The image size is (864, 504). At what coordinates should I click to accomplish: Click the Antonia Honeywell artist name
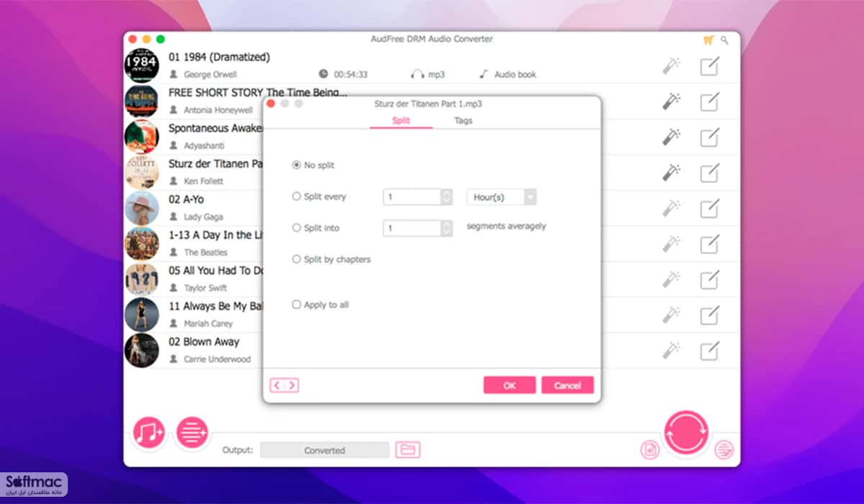coord(218,110)
